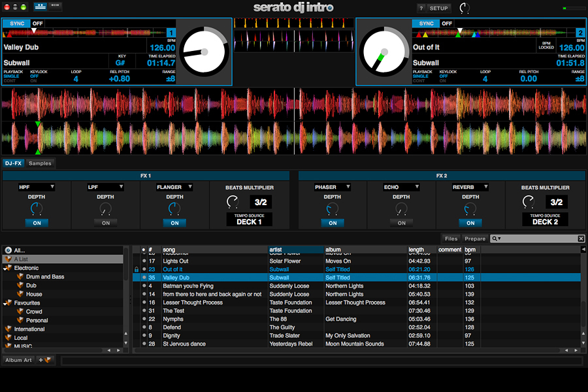The image size is (588, 392).
Task: Clear the search with the X icon
Action: click(581, 239)
